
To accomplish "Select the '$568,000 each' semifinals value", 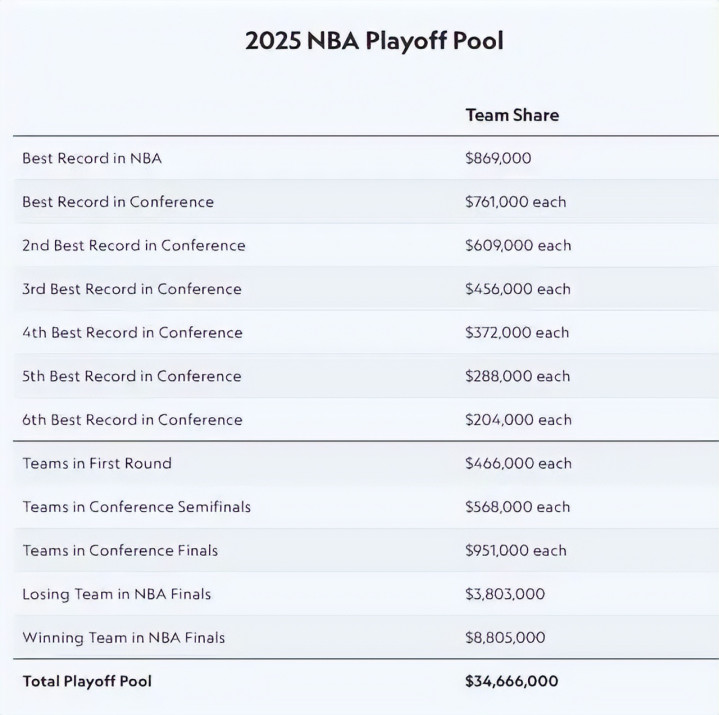I will tap(518, 507).
